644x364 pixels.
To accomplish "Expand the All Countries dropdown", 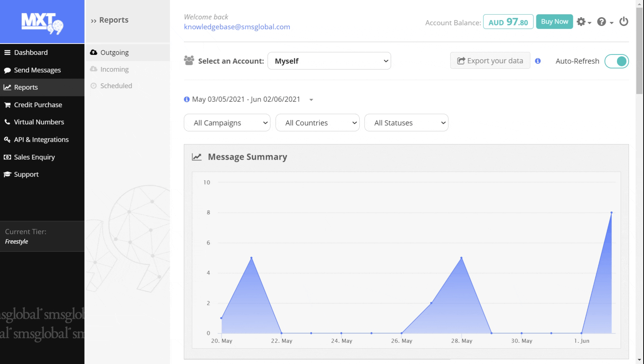I will pos(317,123).
